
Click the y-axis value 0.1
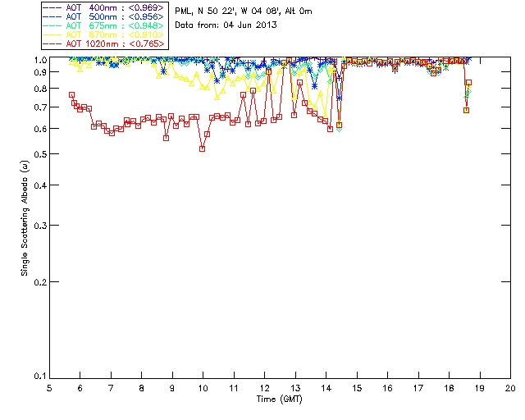tap(40, 377)
